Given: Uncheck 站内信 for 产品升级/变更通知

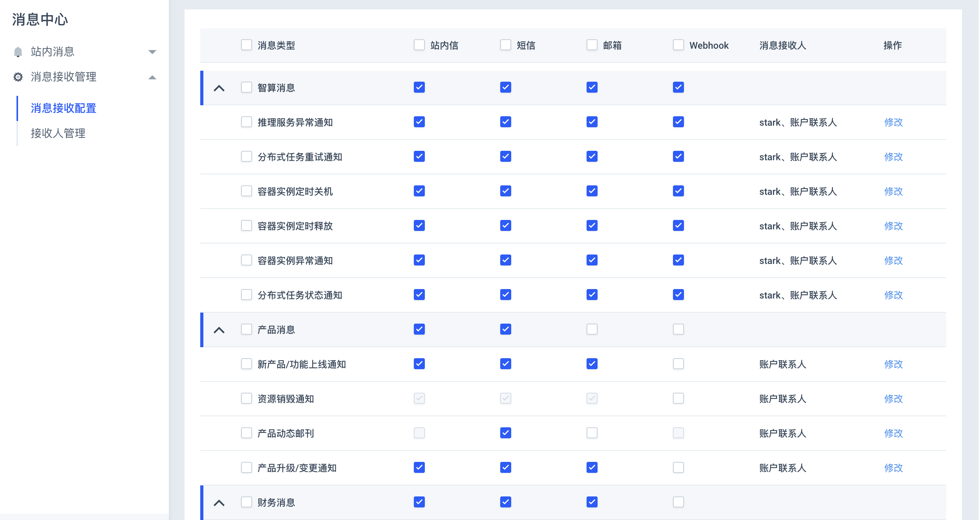Looking at the screenshot, I should (419, 467).
